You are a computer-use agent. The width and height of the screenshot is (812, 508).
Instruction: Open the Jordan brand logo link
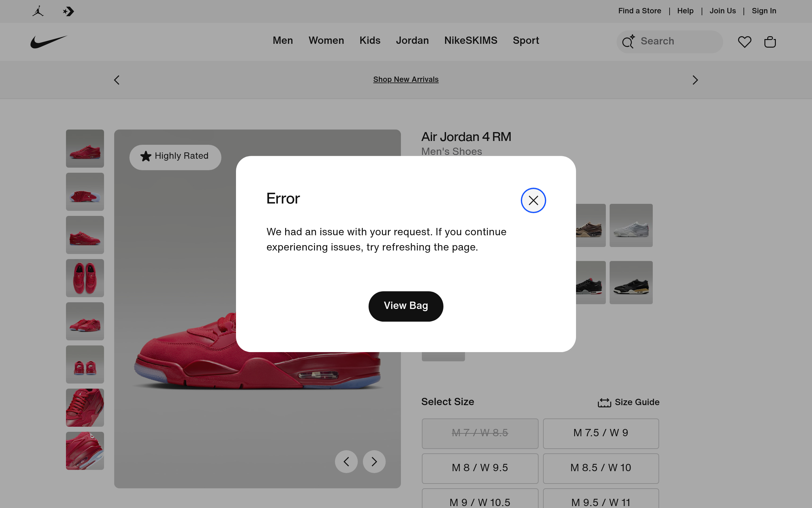pyautogui.click(x=38, y=11)
